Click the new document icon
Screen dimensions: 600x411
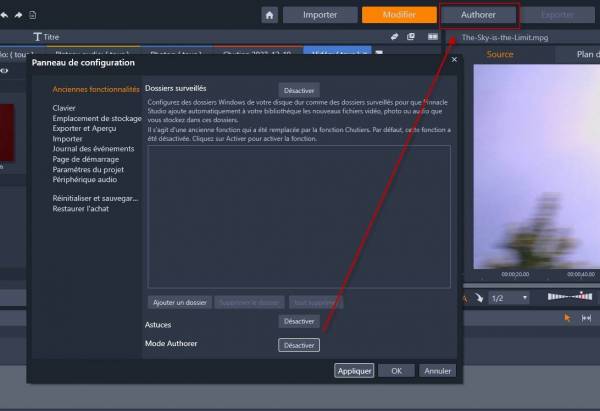(x=34, y=15)
